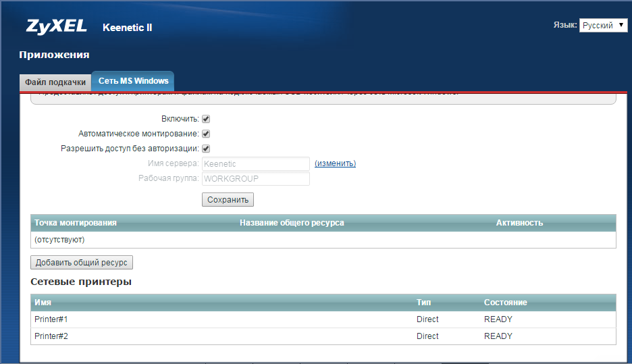The width and height of the screenshot is (632, 364).
Task: Click the Точка монтирования column header
Action: coord(76,223)
